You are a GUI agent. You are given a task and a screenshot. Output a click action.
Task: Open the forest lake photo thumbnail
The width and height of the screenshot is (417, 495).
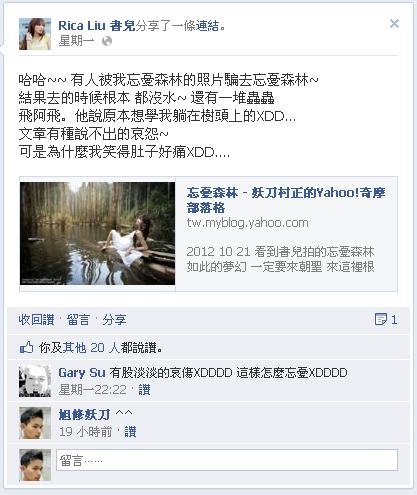click(97, 233)
